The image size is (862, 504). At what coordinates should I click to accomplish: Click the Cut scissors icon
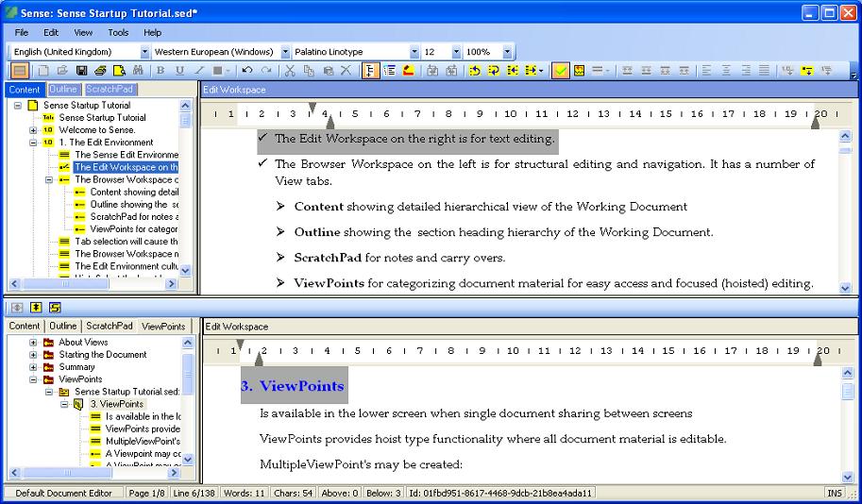click(x=290, y=71)
